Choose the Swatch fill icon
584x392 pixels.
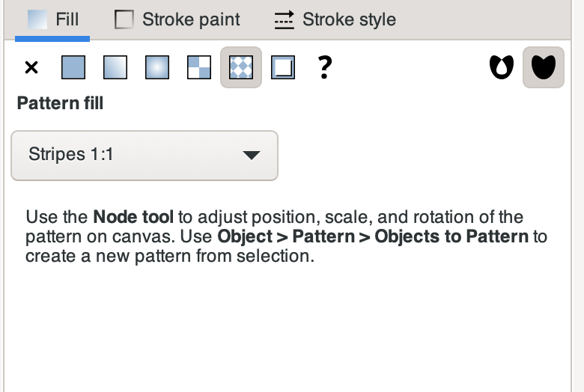pyautogui.click(x=283, y=67)
